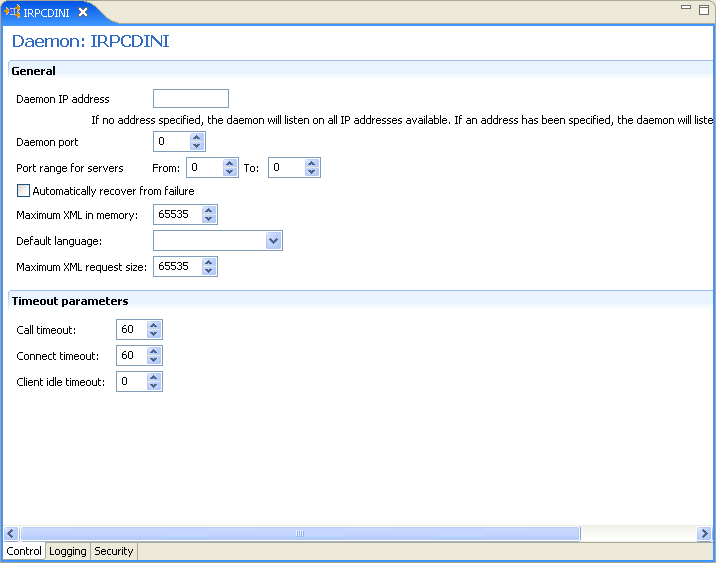
Task: Increase the Daemon port value
Action: click(197, 137)
